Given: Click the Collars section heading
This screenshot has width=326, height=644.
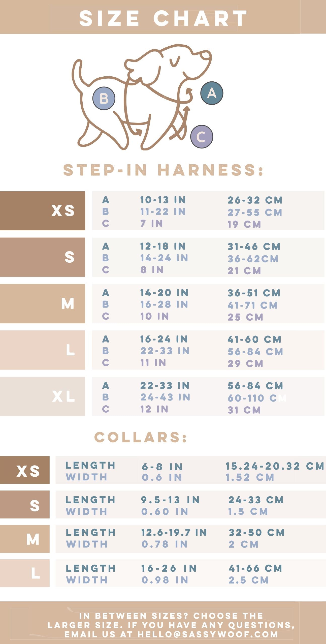Looking at the screenshot, I should click(x=141, y=437).
